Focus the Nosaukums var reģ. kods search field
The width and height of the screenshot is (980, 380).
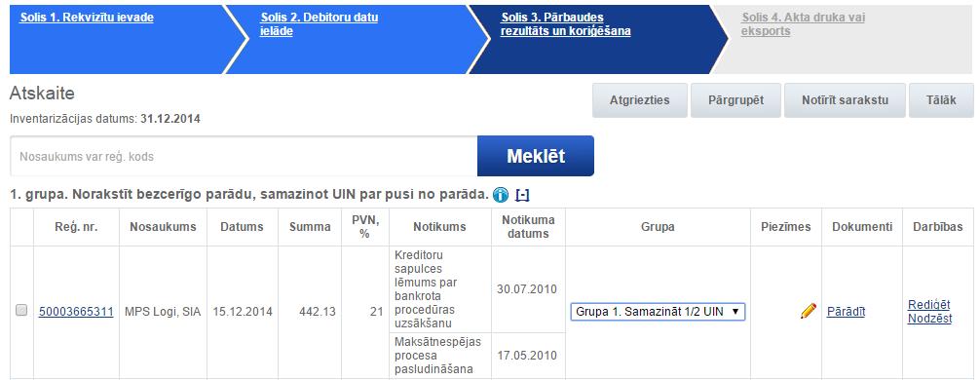(244, 156)
